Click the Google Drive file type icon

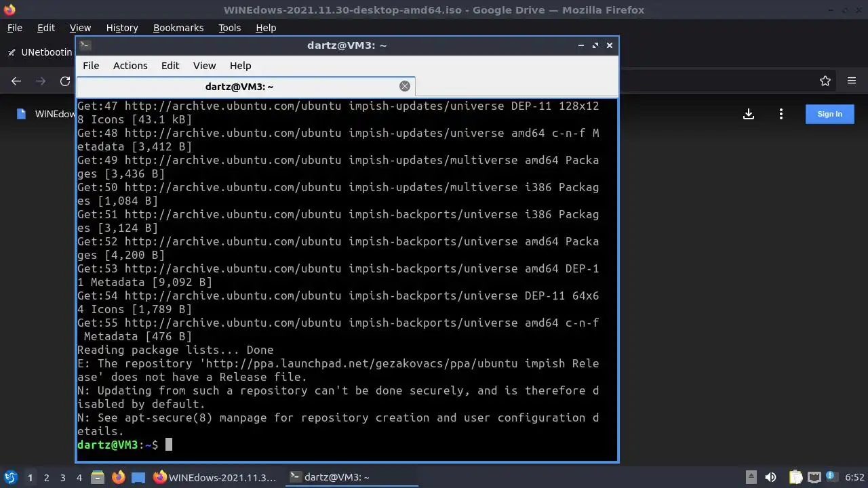click(21, 114)
